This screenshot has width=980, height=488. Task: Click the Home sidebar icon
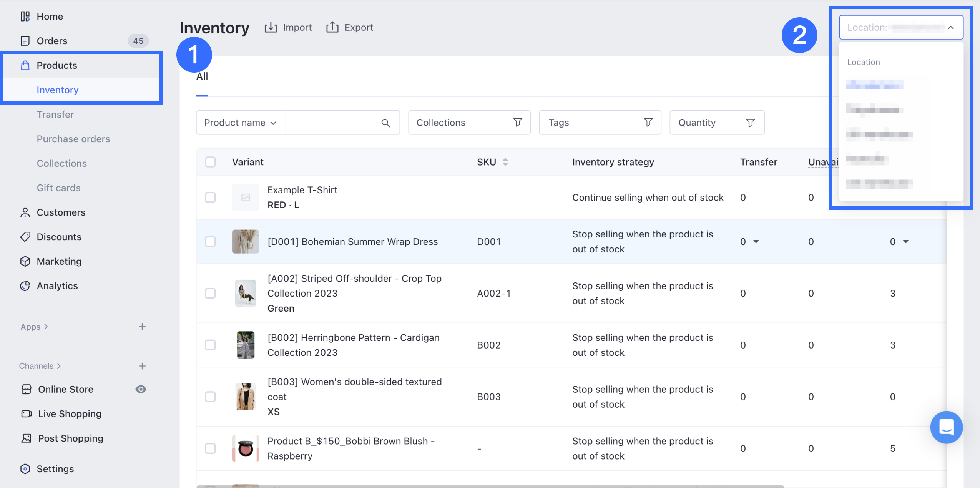(25, 17)
